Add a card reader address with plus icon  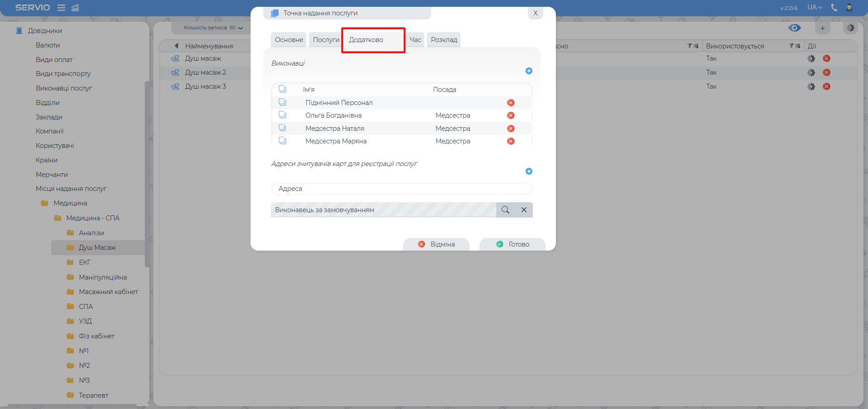(529, 171)
